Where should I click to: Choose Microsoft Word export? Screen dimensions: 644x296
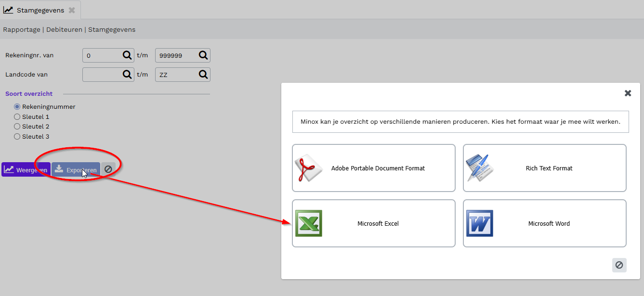[545, 223]
